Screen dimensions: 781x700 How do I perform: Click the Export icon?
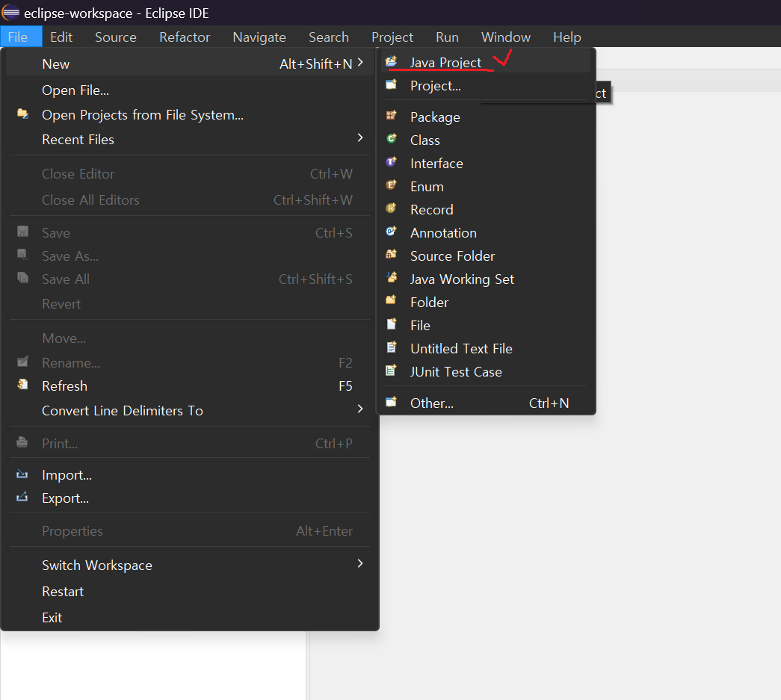pyautogui.click(x=22, y=497)
